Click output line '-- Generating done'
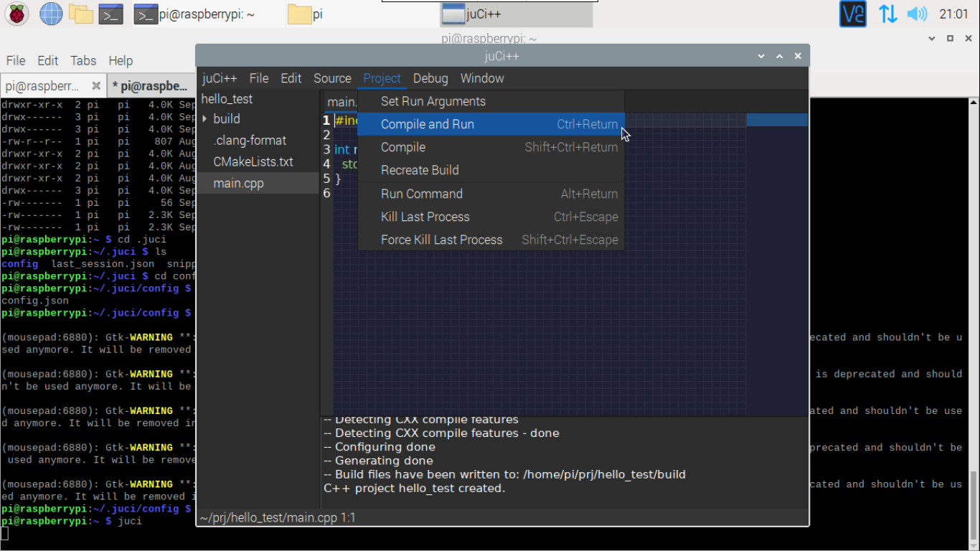Viewport: 980px width, 551px height. tap(378, 461)
